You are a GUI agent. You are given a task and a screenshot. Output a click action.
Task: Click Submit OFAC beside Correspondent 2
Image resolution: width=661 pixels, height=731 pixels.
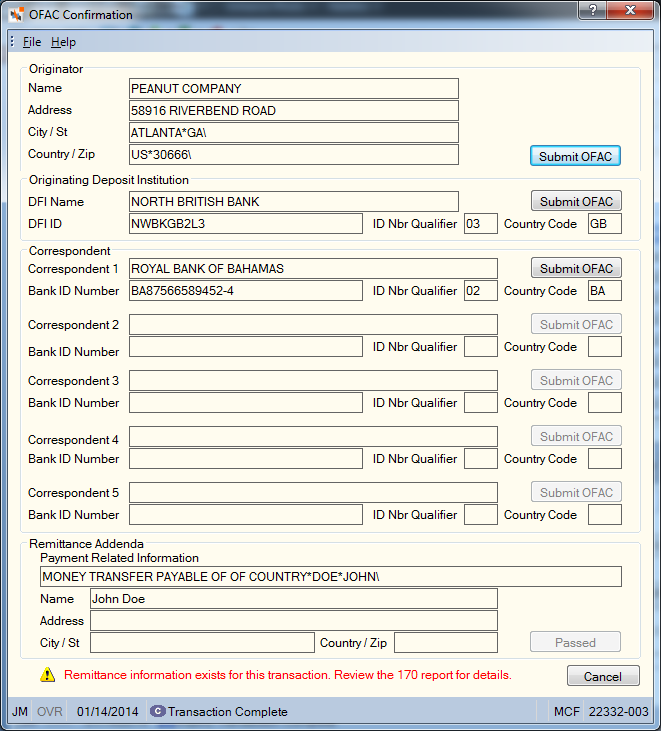tap(576, 324)
